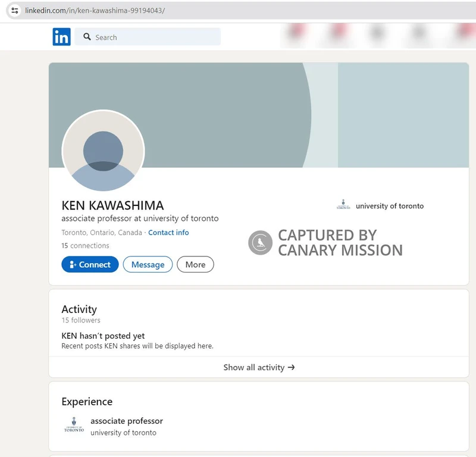Click the Toronto, Ontario, Canada location text
Image resolution: width=476 pixels, height=457 pixels.
tap(102, 233)
